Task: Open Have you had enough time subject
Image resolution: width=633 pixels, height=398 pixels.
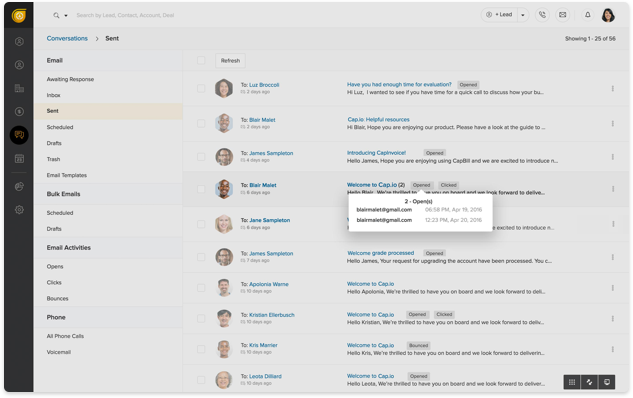Action: [399, 84]
